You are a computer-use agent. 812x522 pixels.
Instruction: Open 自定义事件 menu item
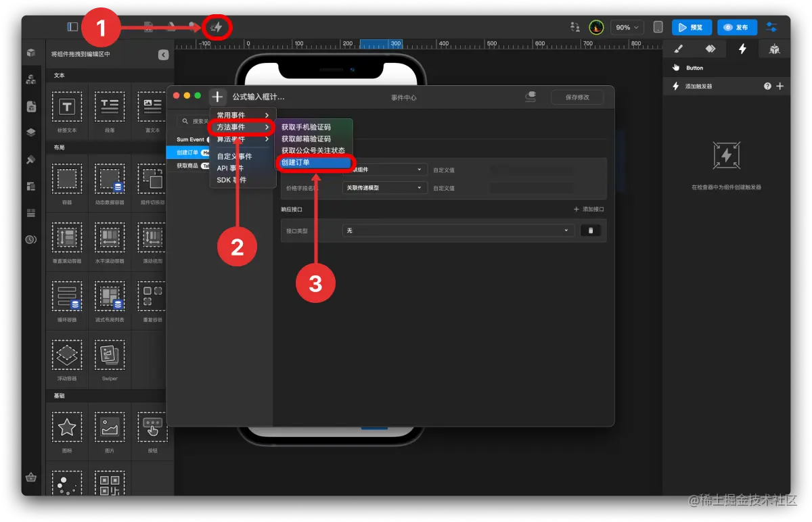pyautogui.click(x=243, y=156)
